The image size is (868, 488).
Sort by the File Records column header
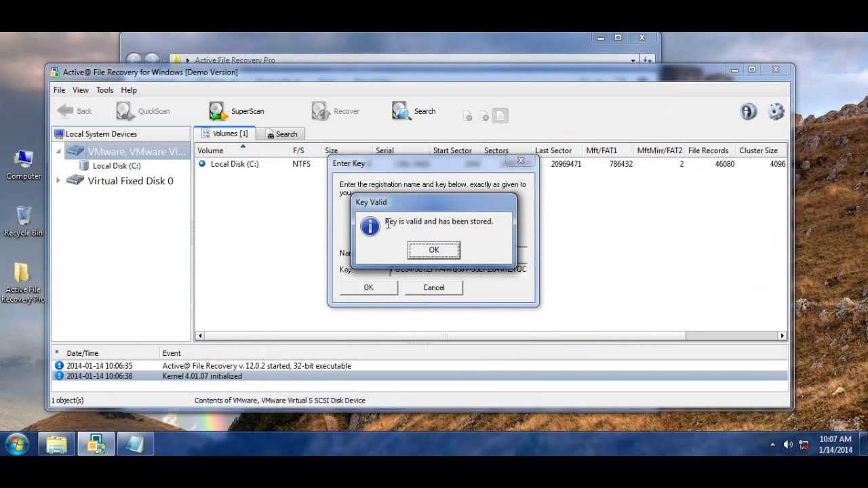click(x=708, y=150)
